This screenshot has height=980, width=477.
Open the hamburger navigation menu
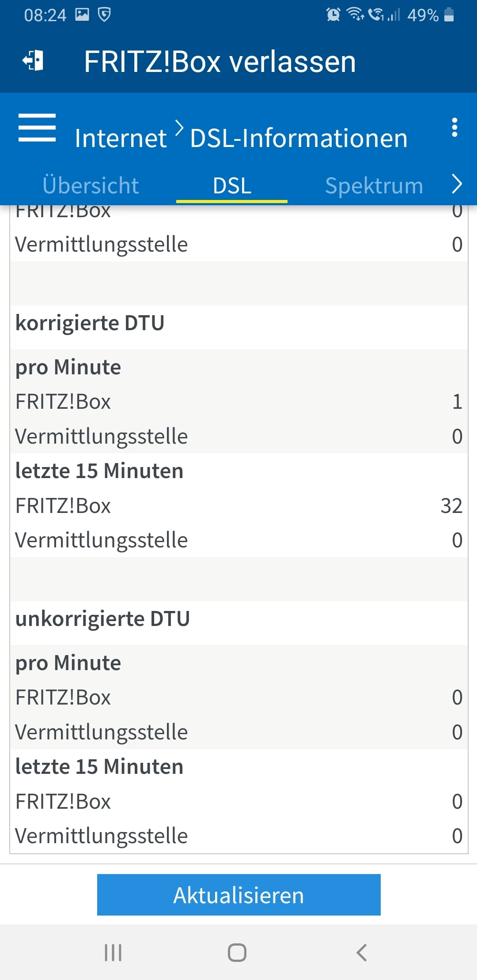[37, 128]
